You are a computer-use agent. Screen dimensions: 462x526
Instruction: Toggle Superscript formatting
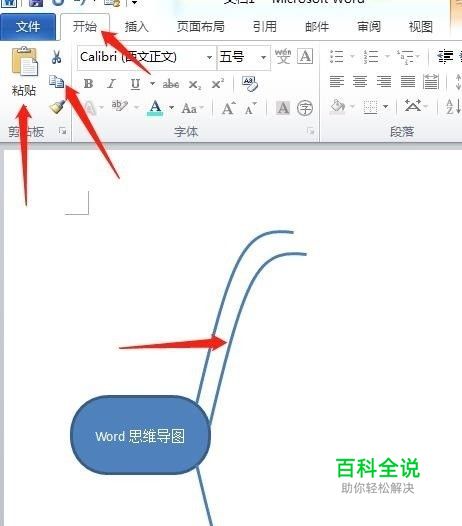(218, 84)
